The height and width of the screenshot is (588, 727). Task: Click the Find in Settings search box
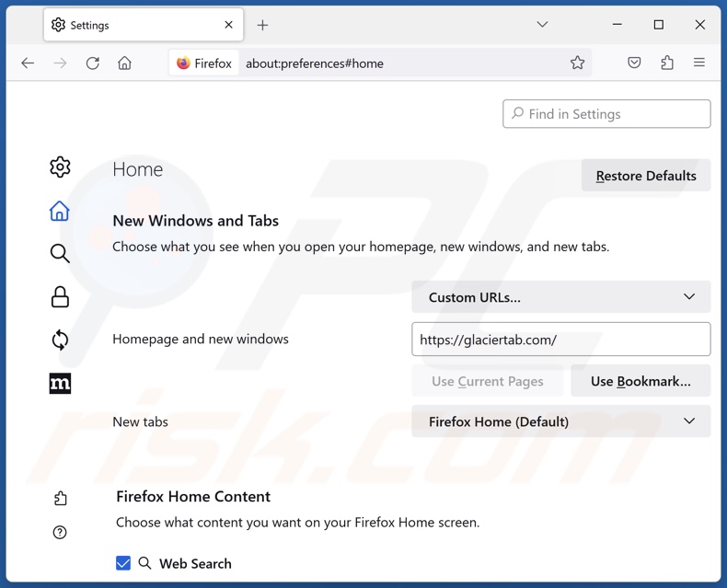pyautogui.click(x=606, y=113)
